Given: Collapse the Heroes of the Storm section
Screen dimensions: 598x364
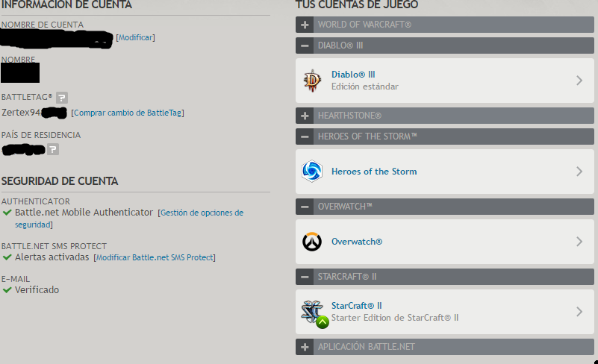Looking at the screenshot, I should (x=305, y=136).
